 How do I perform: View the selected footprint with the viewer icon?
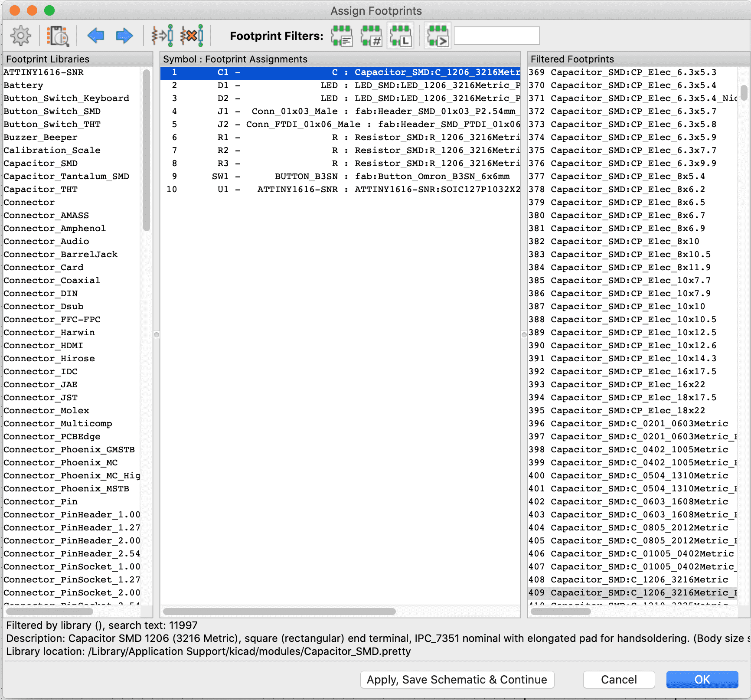pyautogui.click(x=58, y=36)
